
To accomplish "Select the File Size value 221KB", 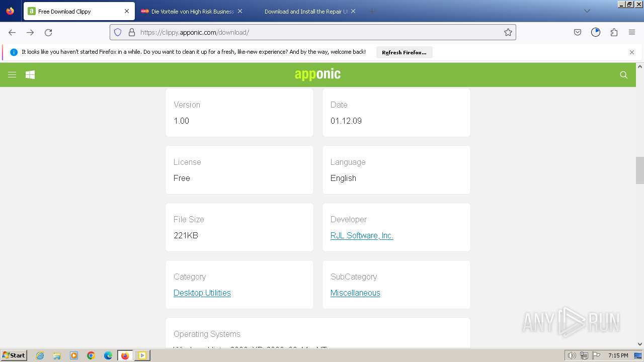I will pos(186,235).
